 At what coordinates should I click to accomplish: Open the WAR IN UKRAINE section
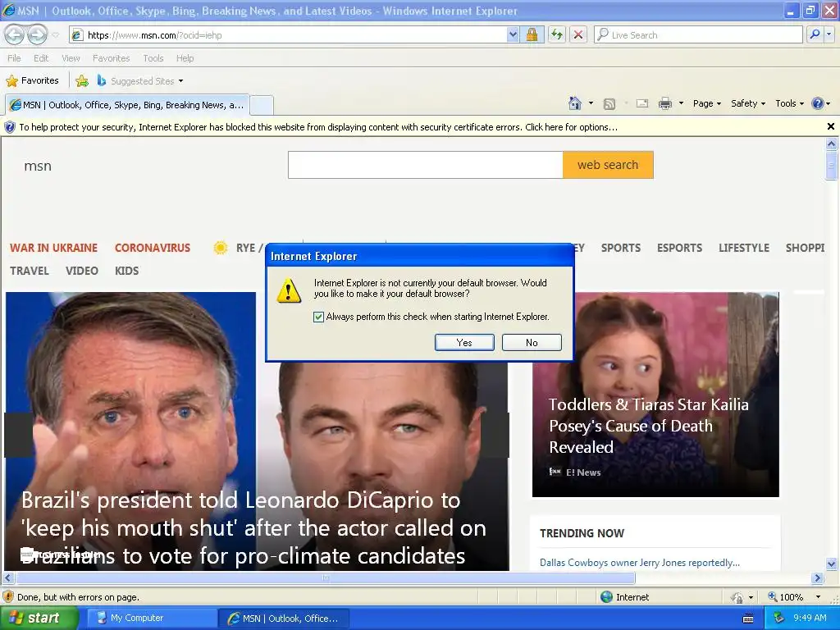click(53, 248)
